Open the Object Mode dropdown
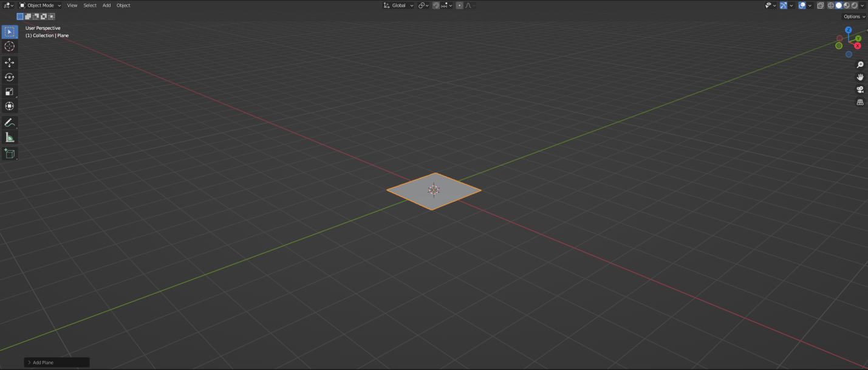 pyautogui.click(x=41, y=5)
